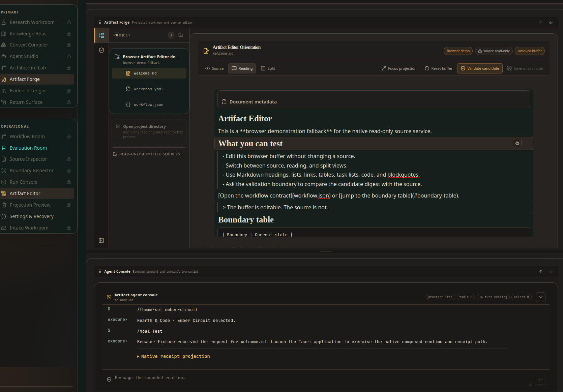This screenshot has width=563, height=392.
Task: Expand Native receipt projection
Action: pos(174,356)
